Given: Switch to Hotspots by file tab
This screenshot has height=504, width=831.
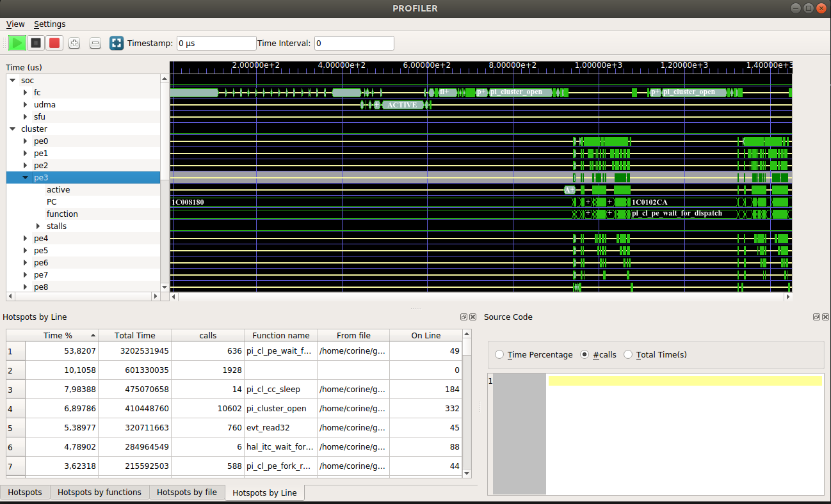Looking at the screenshot, I should [x=187, y=492].
